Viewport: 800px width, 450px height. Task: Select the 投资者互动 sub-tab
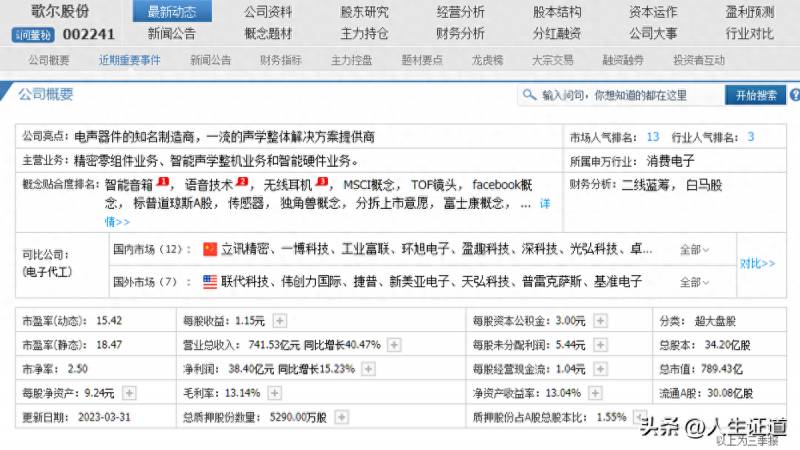pos(698,60)
